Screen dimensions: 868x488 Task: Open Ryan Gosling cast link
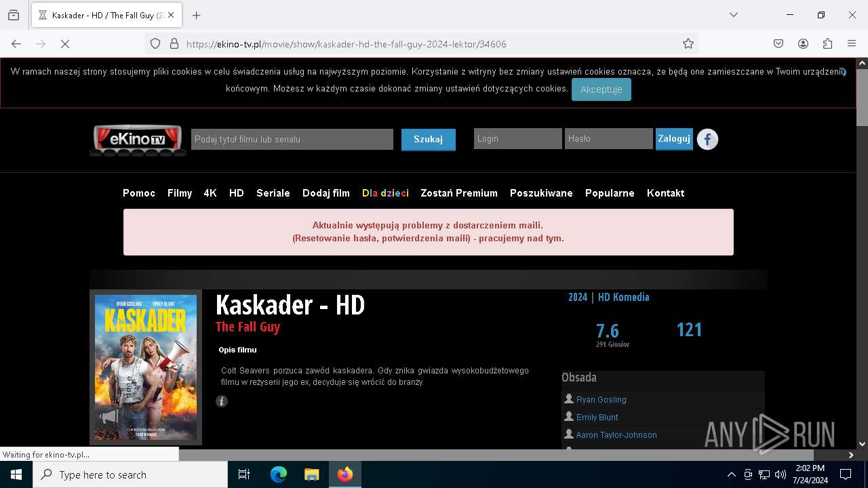pos(601,400)
